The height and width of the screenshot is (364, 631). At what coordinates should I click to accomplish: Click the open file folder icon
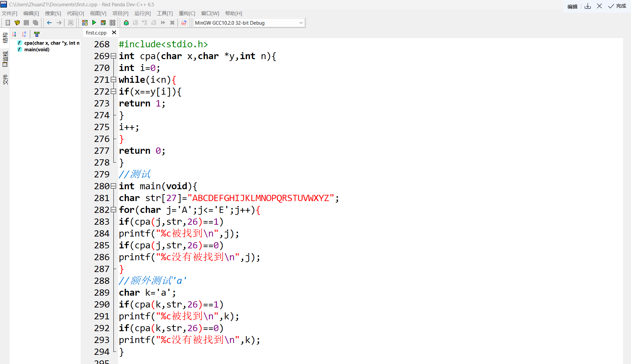(17, 23)
